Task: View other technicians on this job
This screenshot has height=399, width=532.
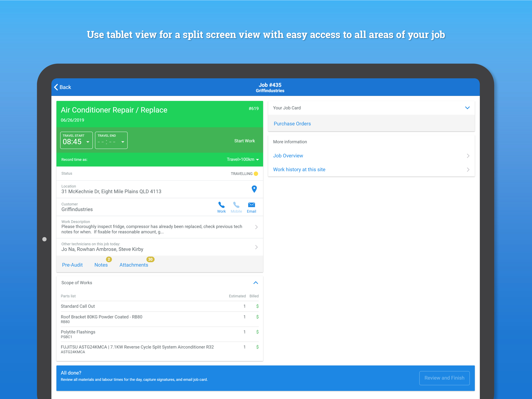Action: coord(159,247)
